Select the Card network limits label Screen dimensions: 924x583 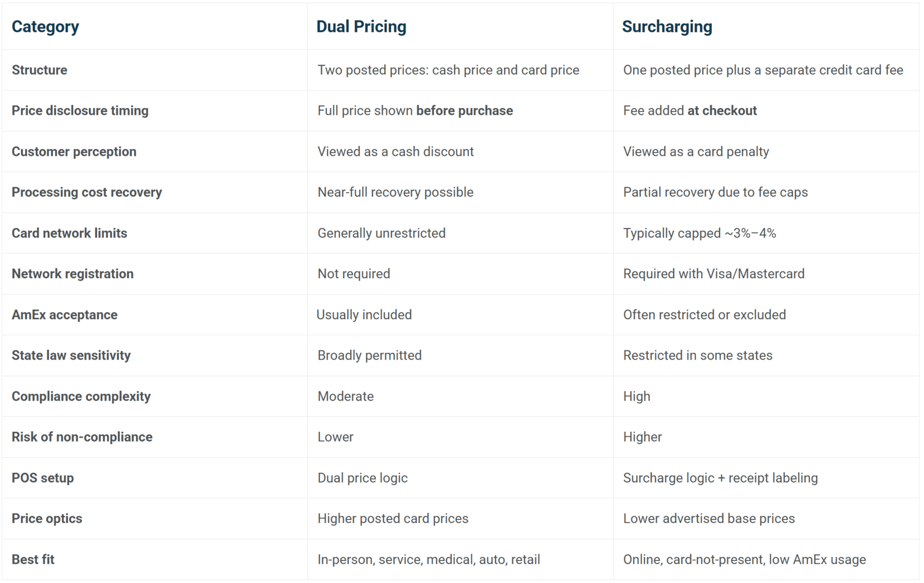pos(69,233)
